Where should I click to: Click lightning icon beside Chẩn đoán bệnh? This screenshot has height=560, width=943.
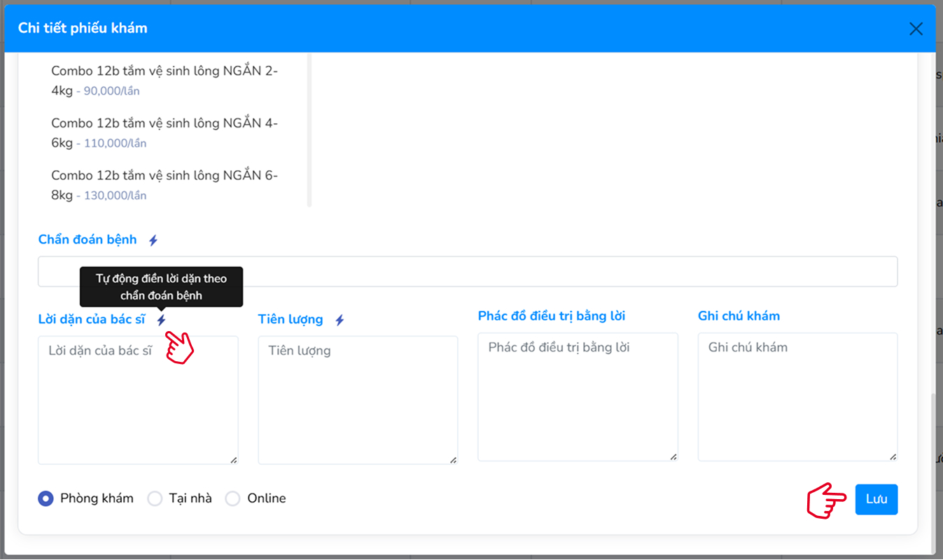(x=153, y=240)
